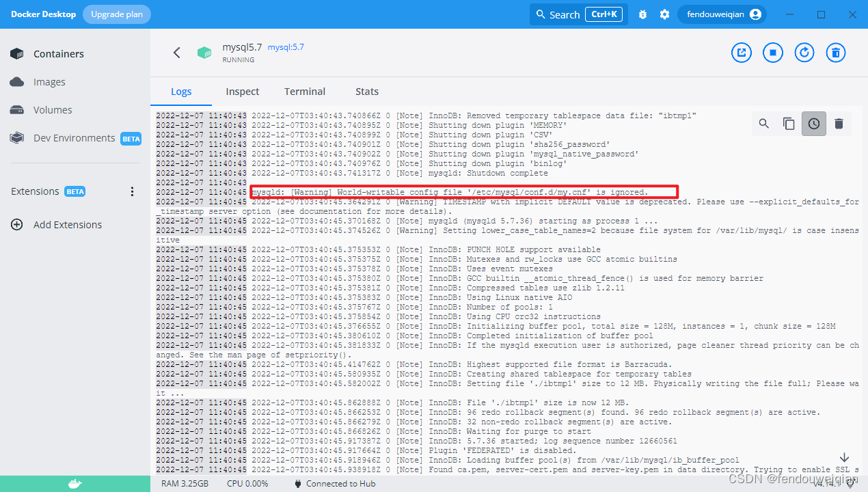
Task: Search within the container logs
Action: pyautogui.click(x=763, y=124)
